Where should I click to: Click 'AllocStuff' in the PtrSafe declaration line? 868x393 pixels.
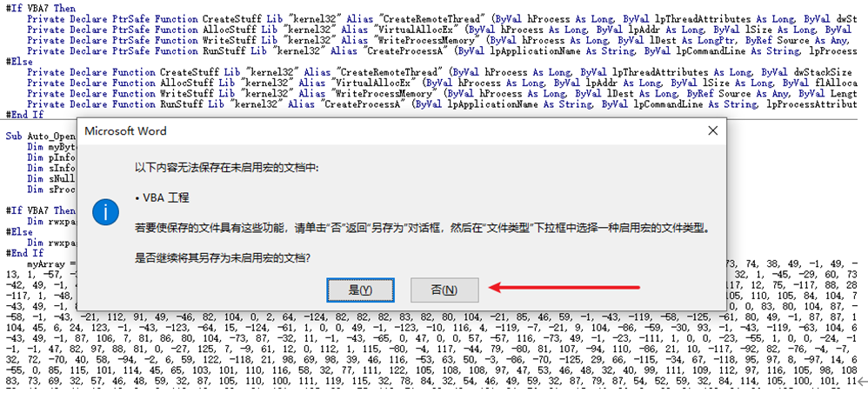(x=228, y=30)
